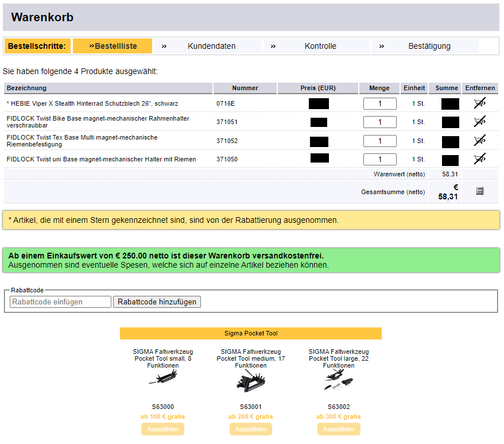This screenshot has height=444, width=504.
Task: Remove HEBIE Viper X Schutzblech from cart
Action: [480, 103]
